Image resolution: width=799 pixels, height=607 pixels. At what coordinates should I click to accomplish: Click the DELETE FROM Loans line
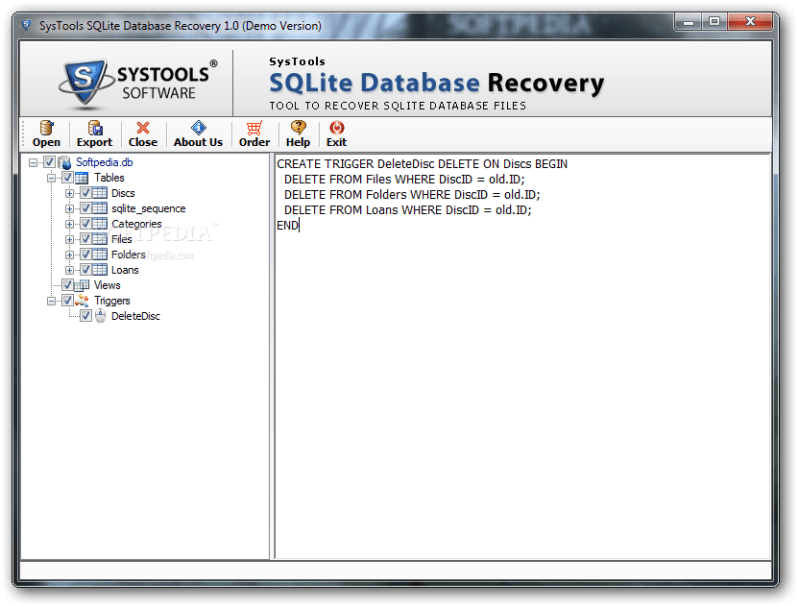pos(408,210)
